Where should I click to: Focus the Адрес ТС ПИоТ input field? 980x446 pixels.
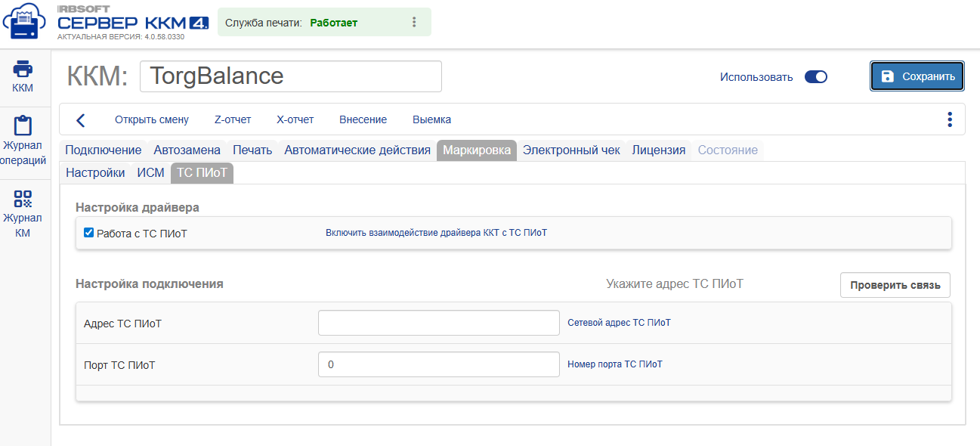pyautogui.click(x=439, y=323)
